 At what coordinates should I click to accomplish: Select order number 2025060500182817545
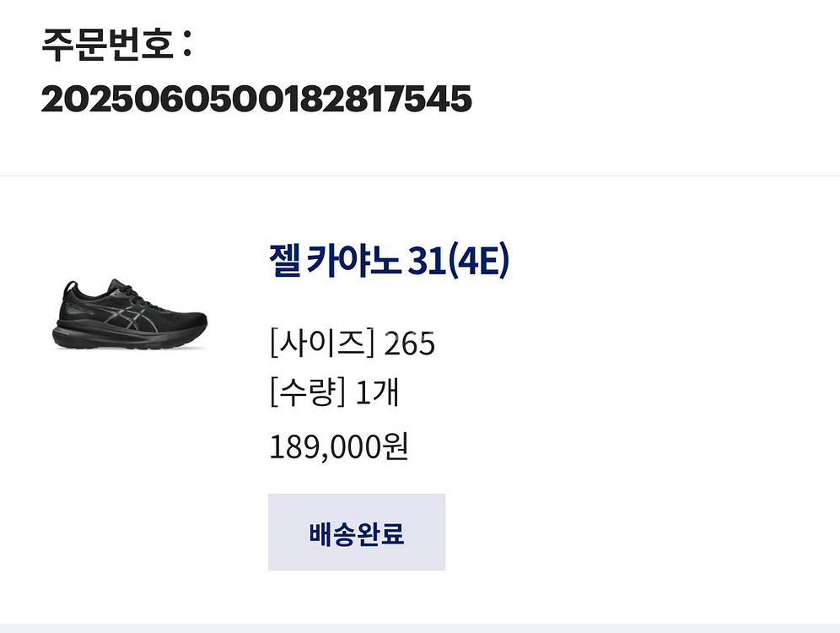point(256,100)
